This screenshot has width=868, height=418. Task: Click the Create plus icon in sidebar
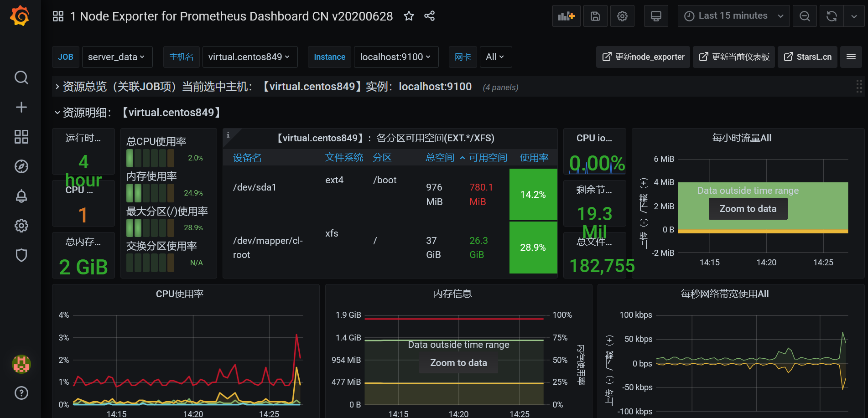[21, 107]
